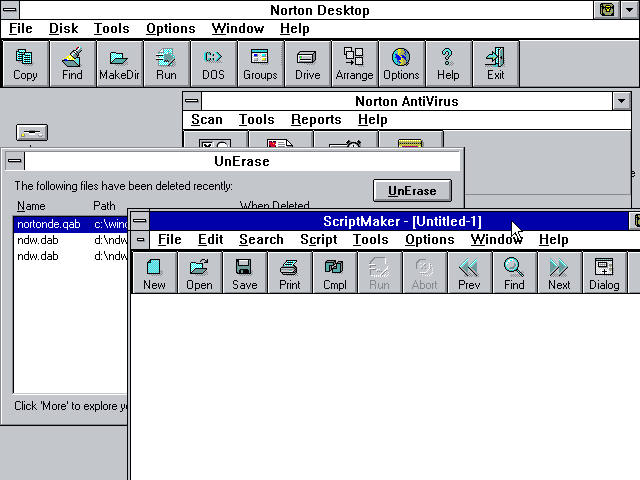Open Window menu in Norton Desktop

[x=238, y=29]
